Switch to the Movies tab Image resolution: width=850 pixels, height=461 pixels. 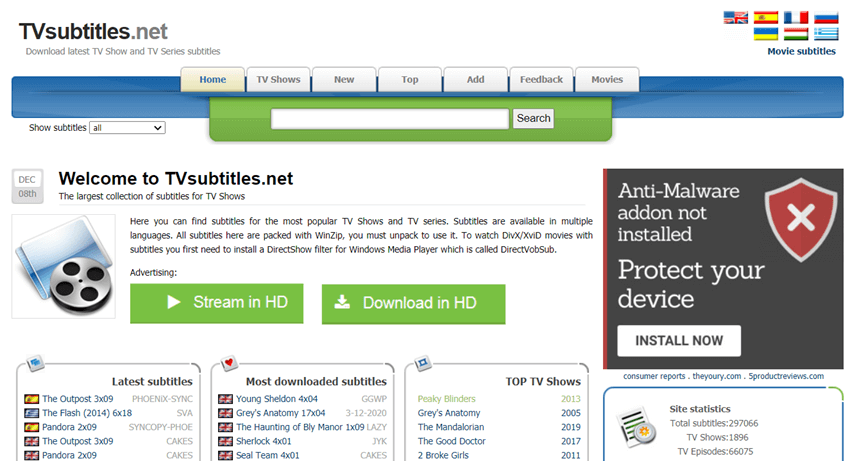point(607,80)
